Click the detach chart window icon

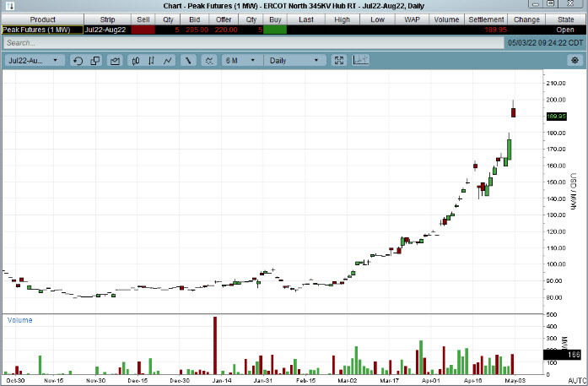tap(94, 61)
